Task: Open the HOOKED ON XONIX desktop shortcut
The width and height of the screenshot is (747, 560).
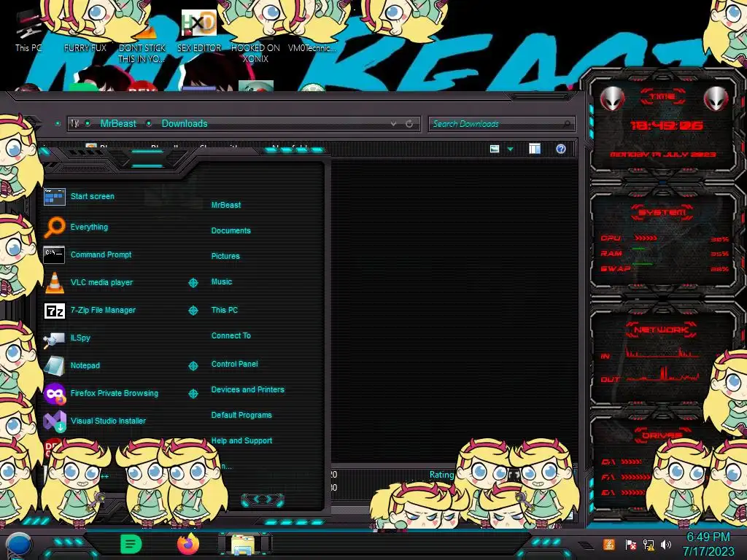Action: (x=255, y=52)
